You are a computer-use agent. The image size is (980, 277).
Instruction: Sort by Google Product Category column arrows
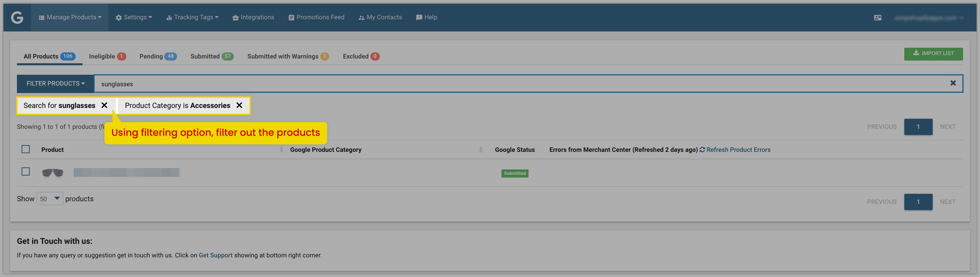point(481,150)
